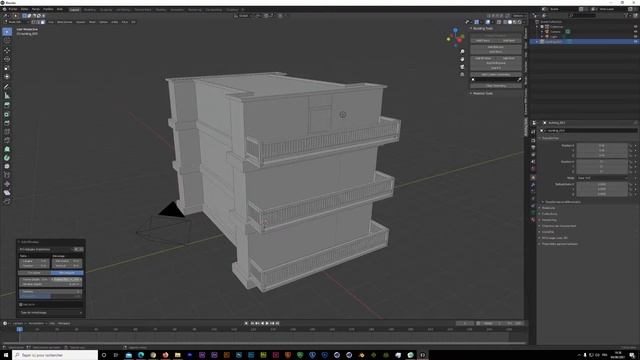
Task: Toggle visibility eye of Collection in outliner
Action: pyautogui.click(x=635, y=27)
